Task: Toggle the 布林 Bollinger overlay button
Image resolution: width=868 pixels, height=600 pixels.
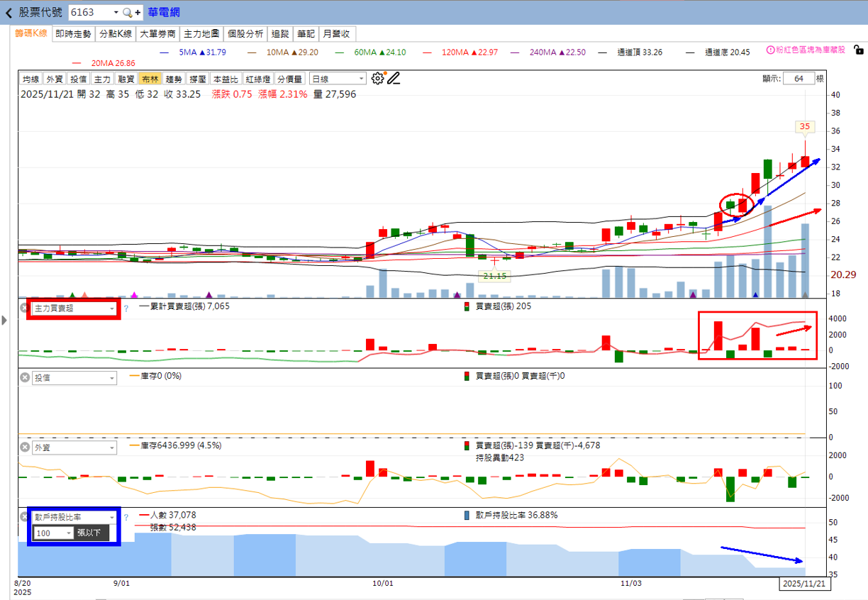Action: pos(150,79)
